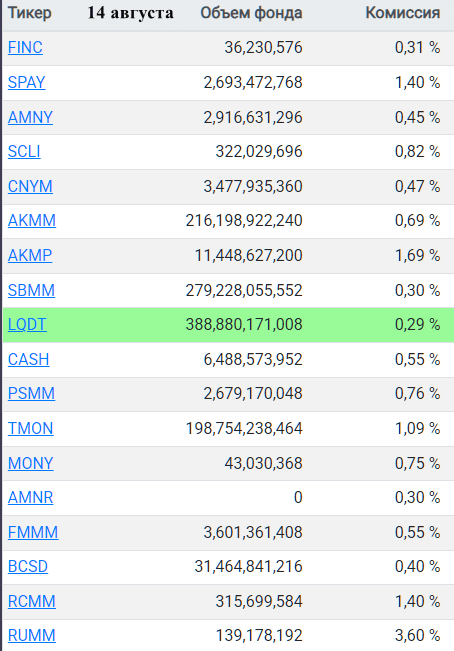Open the FINC ticker link

point(25,48)
